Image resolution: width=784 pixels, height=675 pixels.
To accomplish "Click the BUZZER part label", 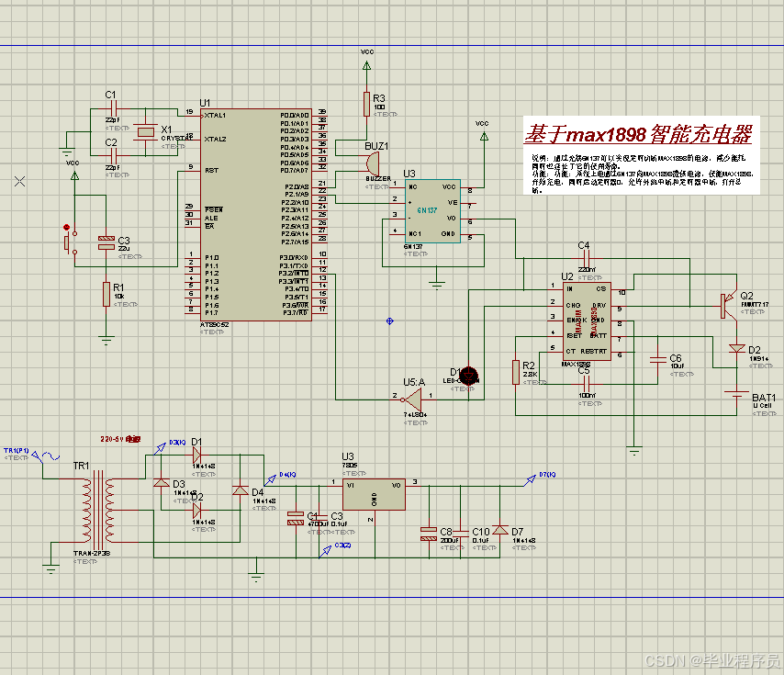I will click(378, 178).
